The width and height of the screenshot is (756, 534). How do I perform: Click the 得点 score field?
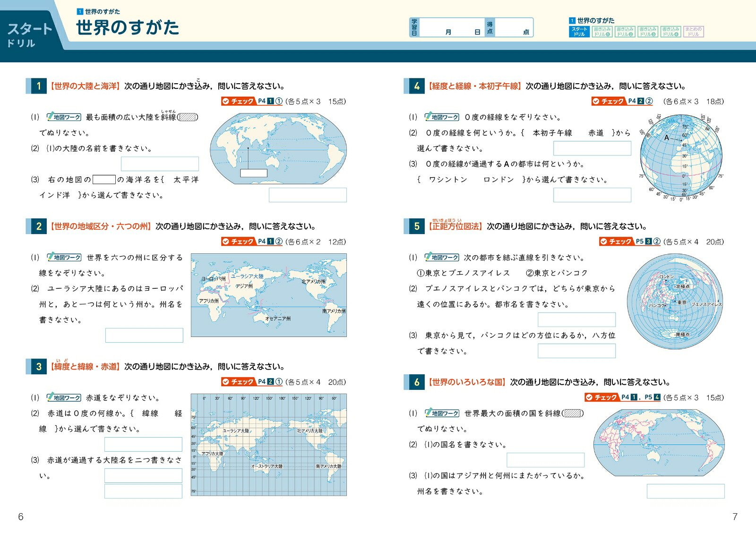point(514,27)
